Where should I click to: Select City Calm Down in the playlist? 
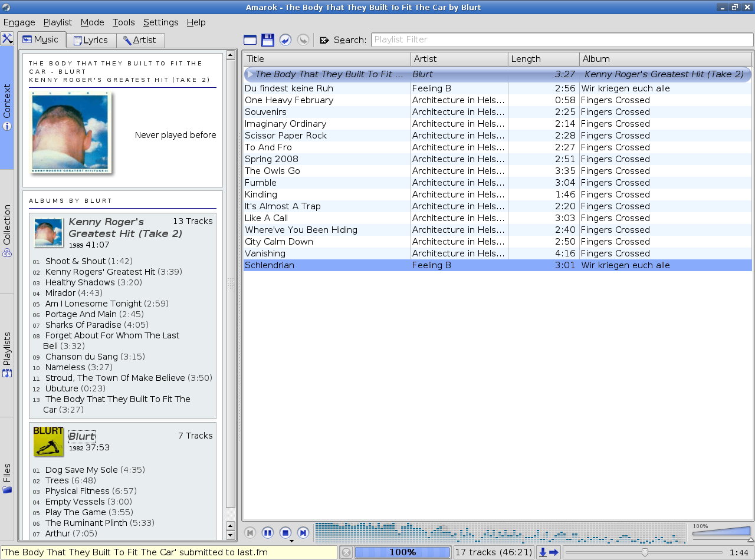pos(497,242)
